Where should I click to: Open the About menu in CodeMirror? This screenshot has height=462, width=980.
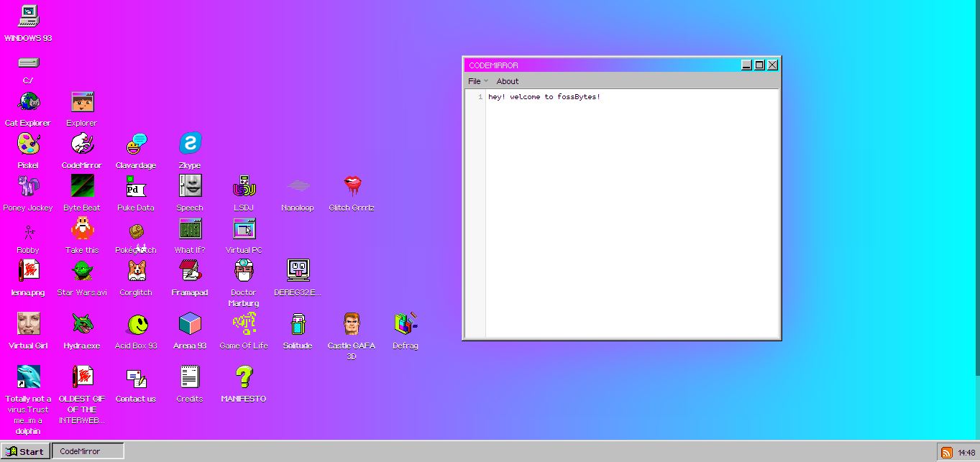[x=508, y=81]
